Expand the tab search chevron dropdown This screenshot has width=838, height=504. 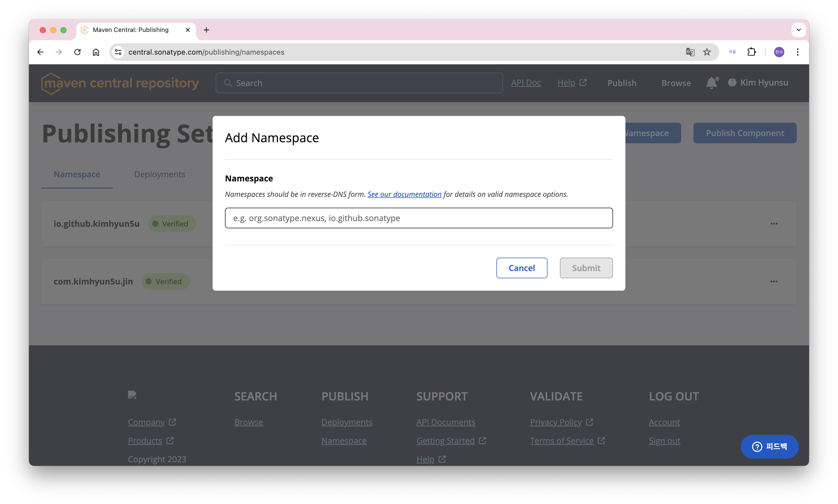[799, 30]
